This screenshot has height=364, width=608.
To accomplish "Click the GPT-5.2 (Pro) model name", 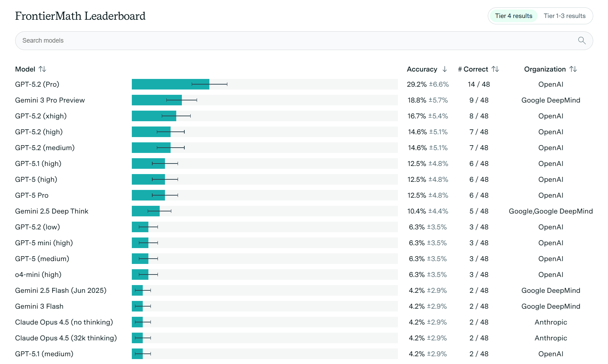I will 37,84.
